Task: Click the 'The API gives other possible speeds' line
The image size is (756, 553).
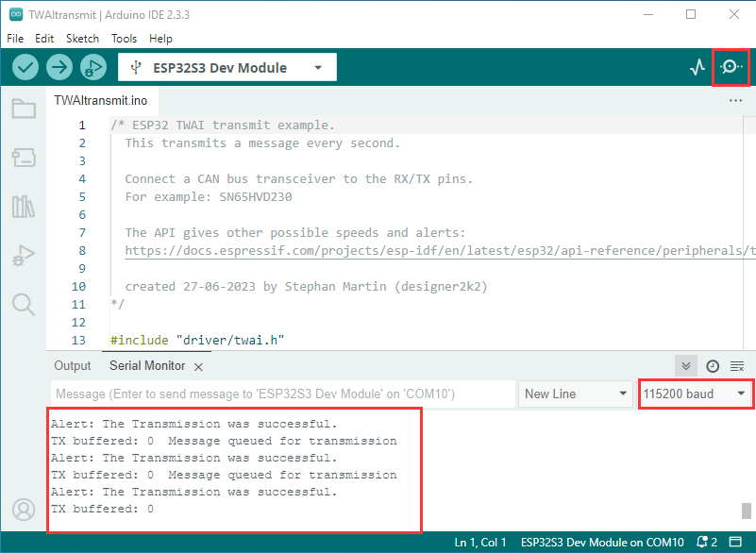Action: tap(295, 233)
